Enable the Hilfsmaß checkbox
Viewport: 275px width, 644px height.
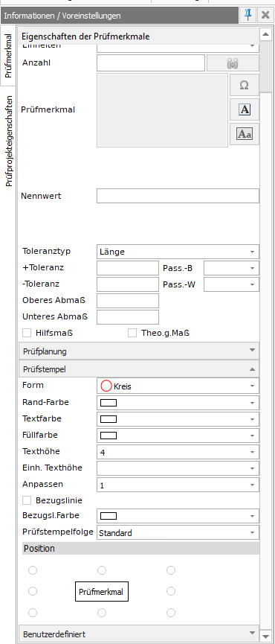point(27,333)
